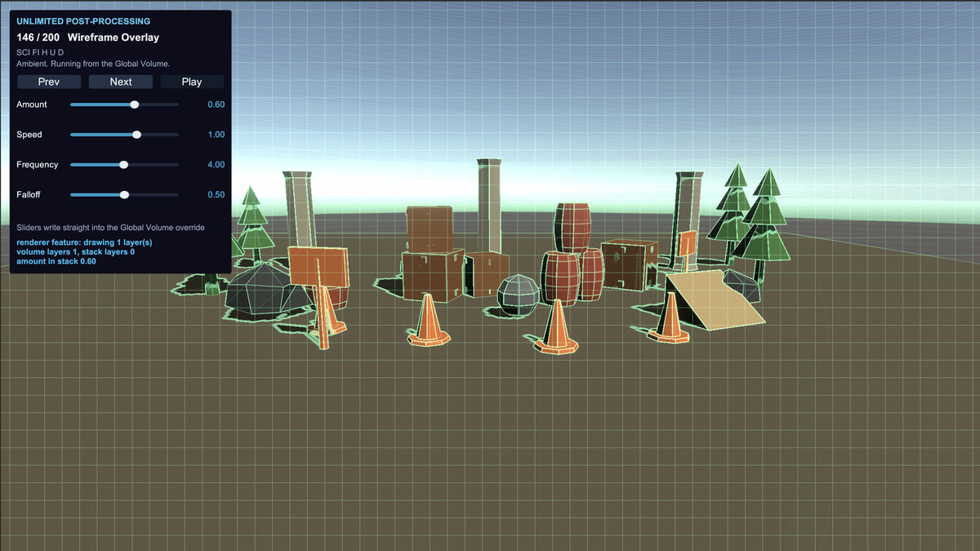Select the Frequency slider handle
This screenshot has width=980, height=551.
(124, 165)
